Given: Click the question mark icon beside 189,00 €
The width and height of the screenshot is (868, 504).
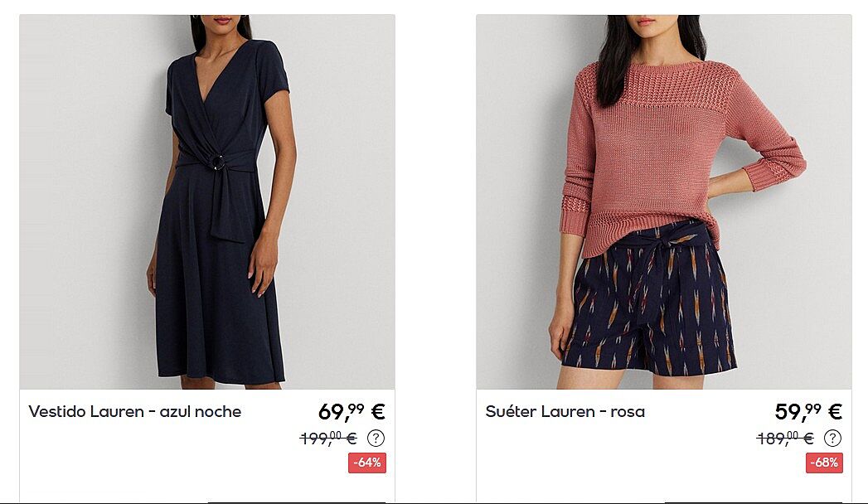Looking at the screenshot, I should [832, 439].
